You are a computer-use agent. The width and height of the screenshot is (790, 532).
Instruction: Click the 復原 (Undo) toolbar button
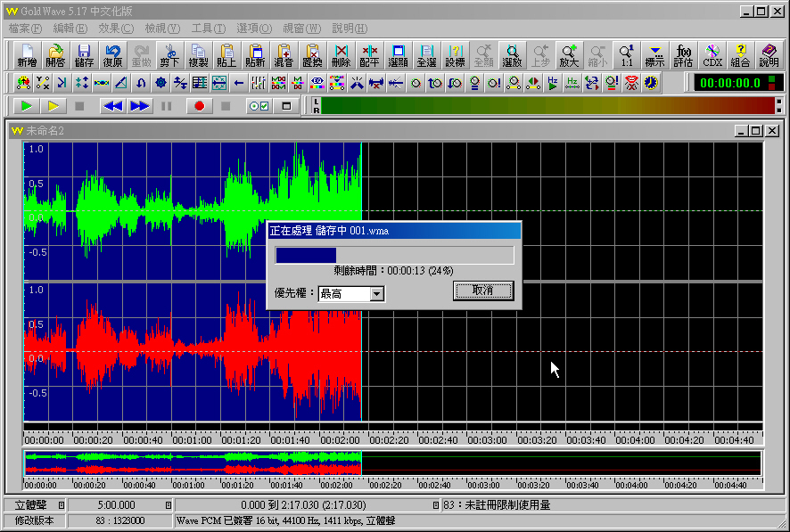(112, 55)
